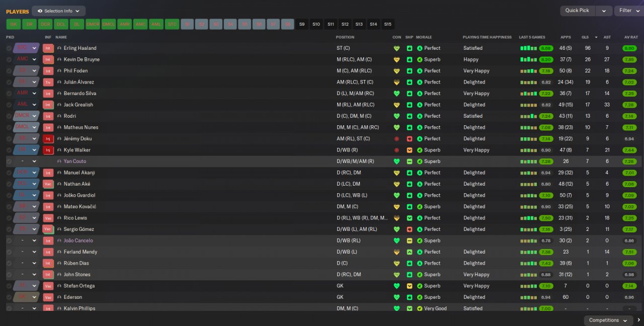Click the Vac badge for Nathan Aké
The height and width of the screenshot is (326, 644).
pyautogui.click(x=48, y=184)
